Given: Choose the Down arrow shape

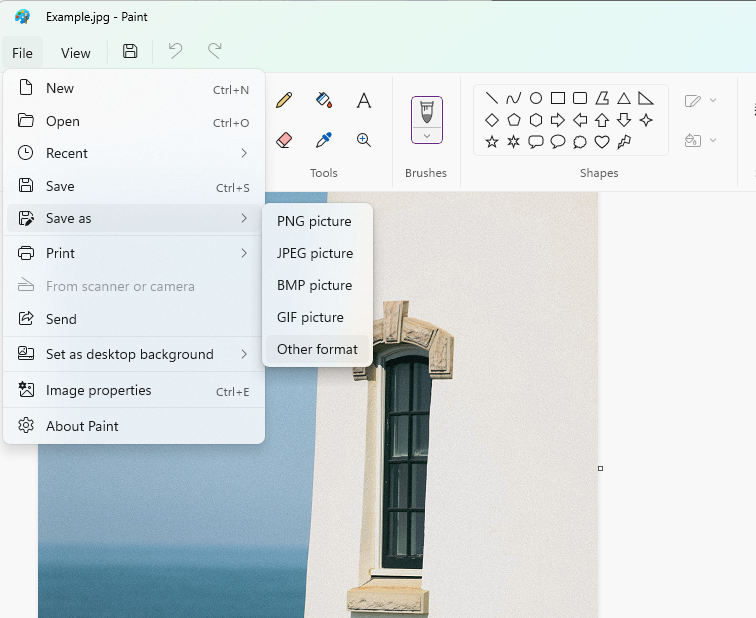Looking at the screenshot, I should [624, 120].
